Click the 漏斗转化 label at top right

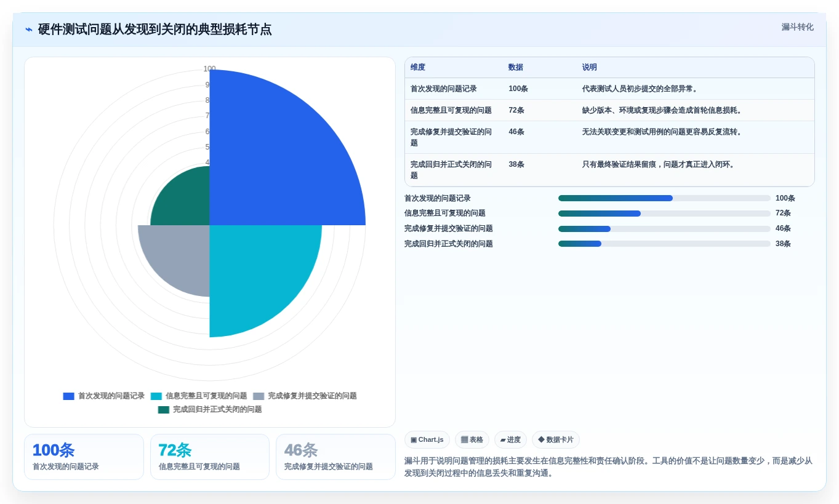coord(797,27)
